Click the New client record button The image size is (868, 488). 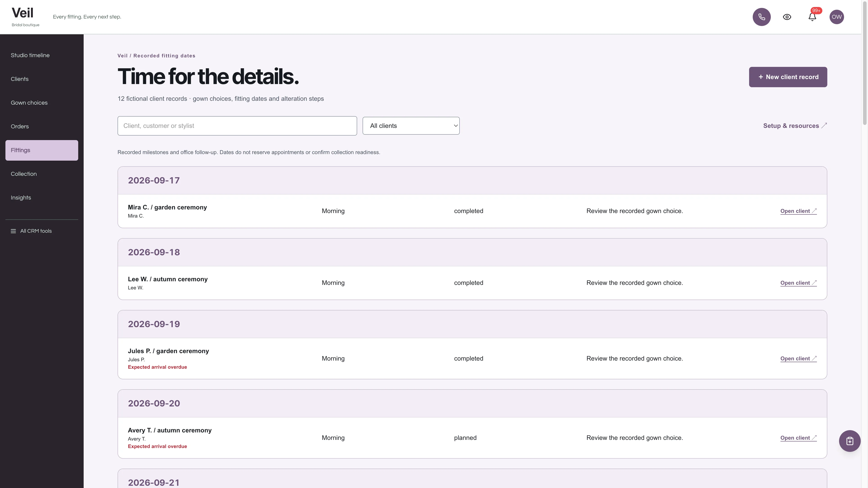[788, 77]
